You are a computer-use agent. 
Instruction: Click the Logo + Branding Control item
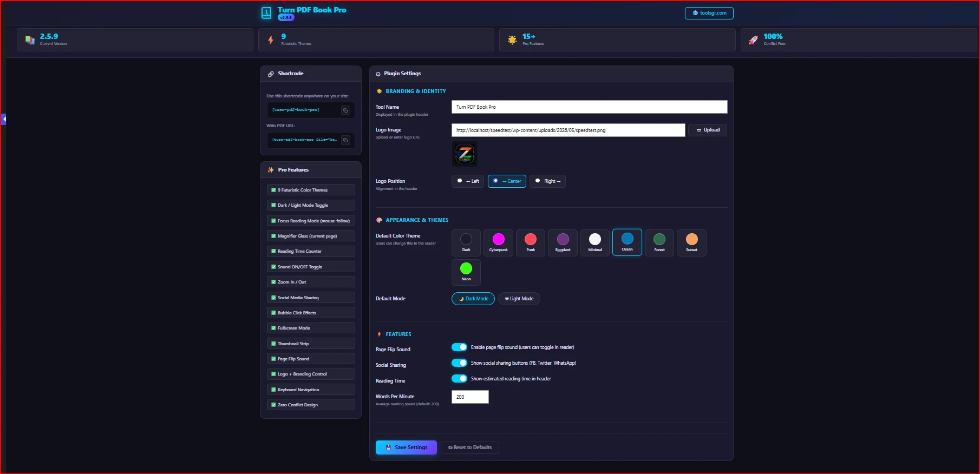[311, 374]
